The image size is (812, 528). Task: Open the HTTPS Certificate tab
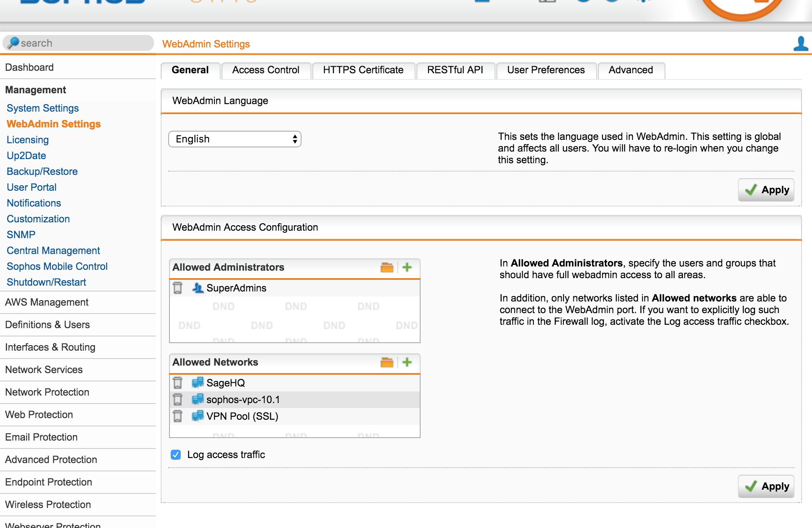tap(363, 70)
